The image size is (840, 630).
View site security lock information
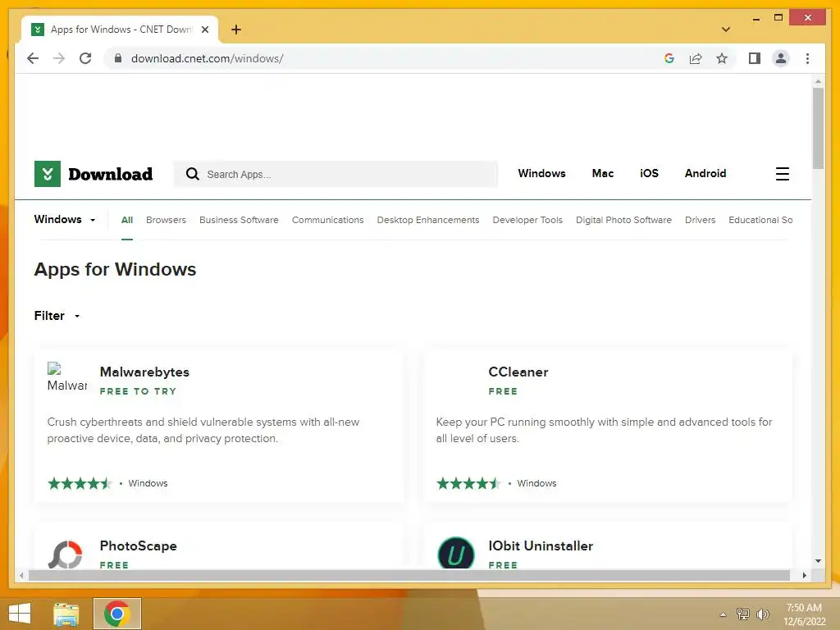tap(118, 58)
